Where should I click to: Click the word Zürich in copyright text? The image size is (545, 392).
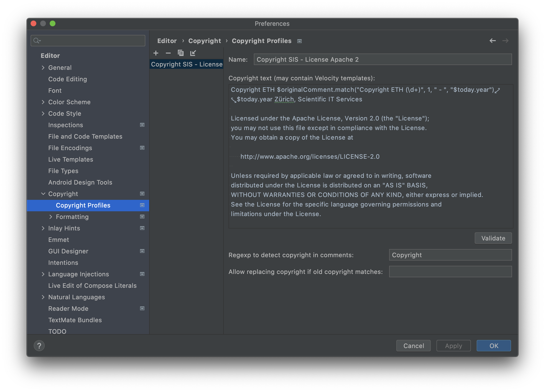coord(284,99)
